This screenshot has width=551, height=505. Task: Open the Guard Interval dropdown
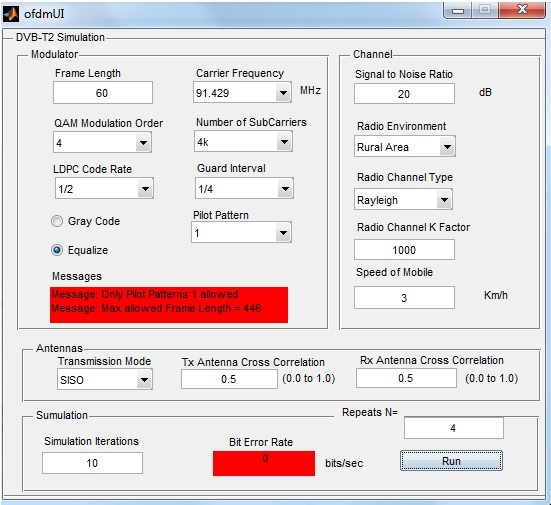coord(244,188)
